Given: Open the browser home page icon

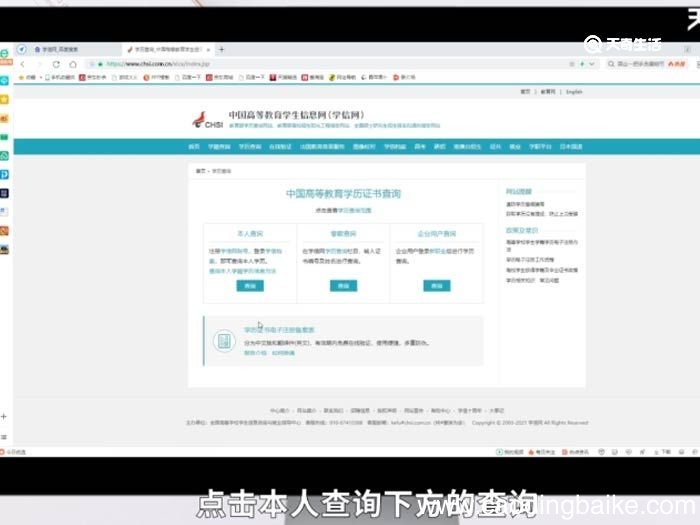Looking at the screenshot, I should 73,64.
